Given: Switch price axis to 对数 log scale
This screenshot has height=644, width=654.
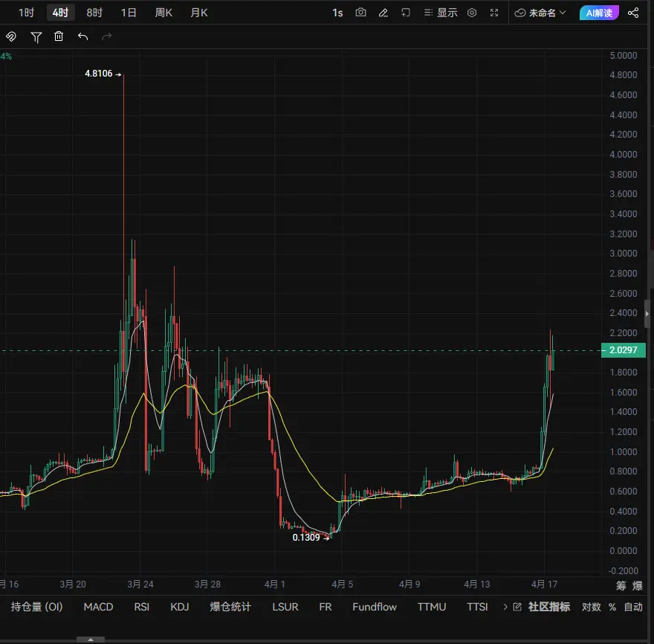Looking at the screenshot, I should pyautogui.click(x=592, y=606).
